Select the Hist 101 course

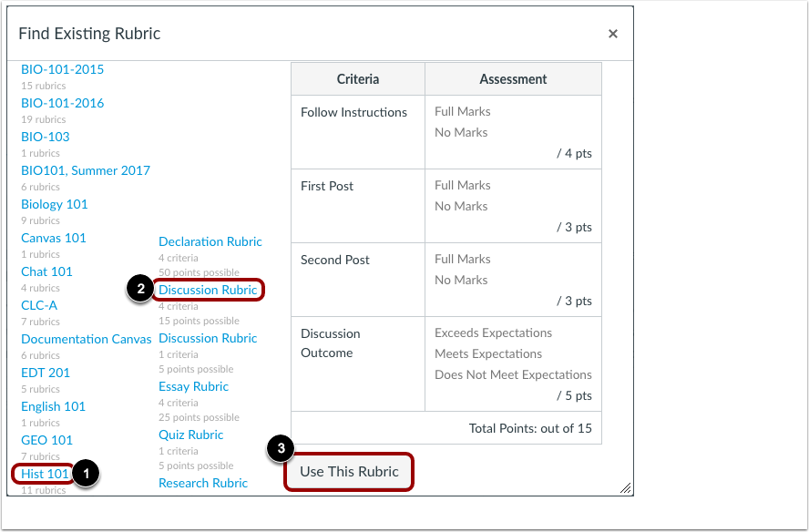coord(43,474)
